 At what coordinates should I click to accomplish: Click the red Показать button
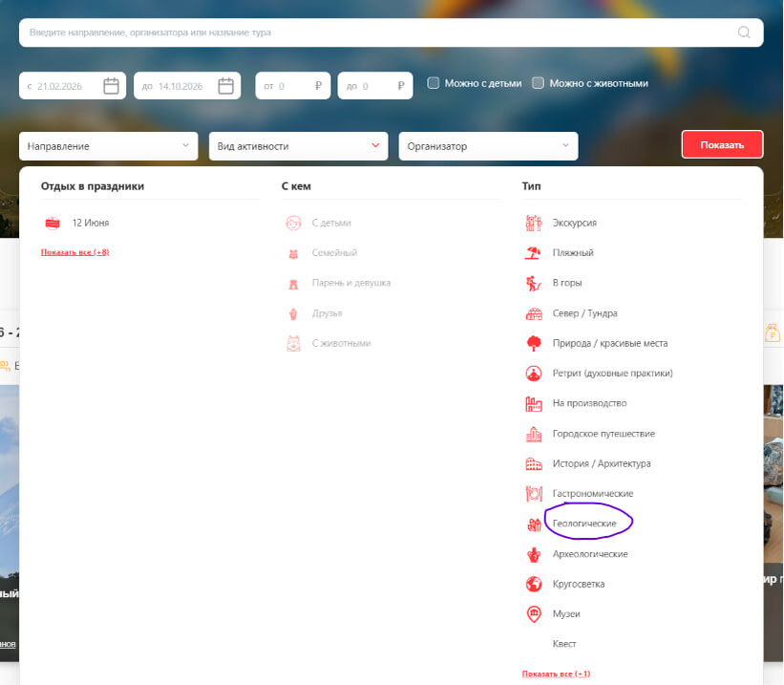click(x=722, y=144)
